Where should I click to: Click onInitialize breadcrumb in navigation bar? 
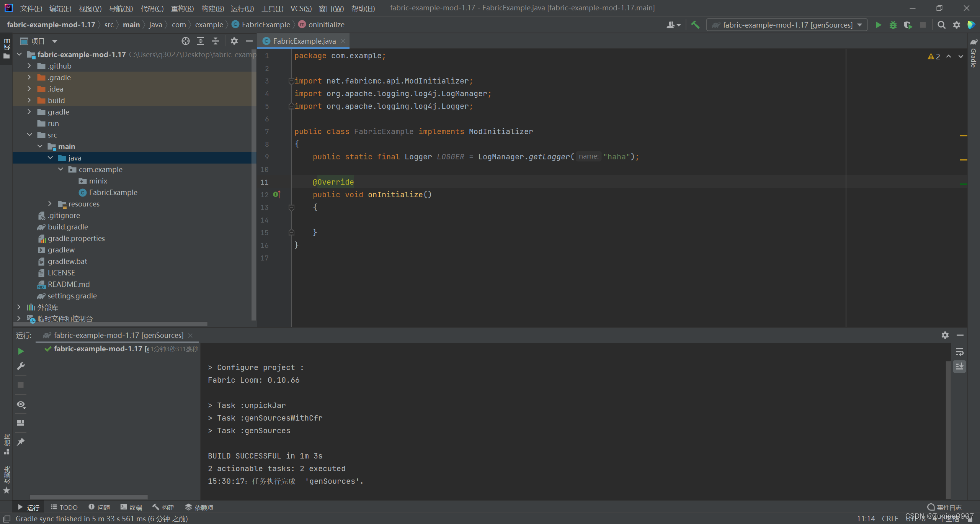coord(322,25)
